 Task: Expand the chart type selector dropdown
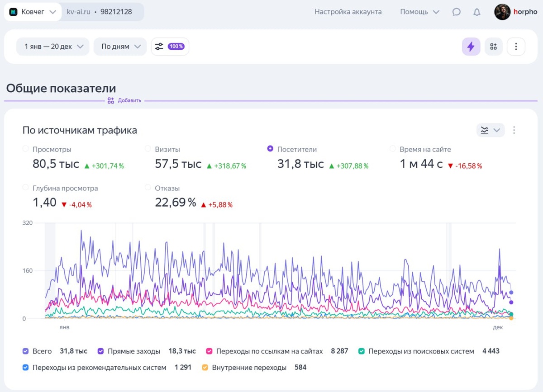(491, 130)
